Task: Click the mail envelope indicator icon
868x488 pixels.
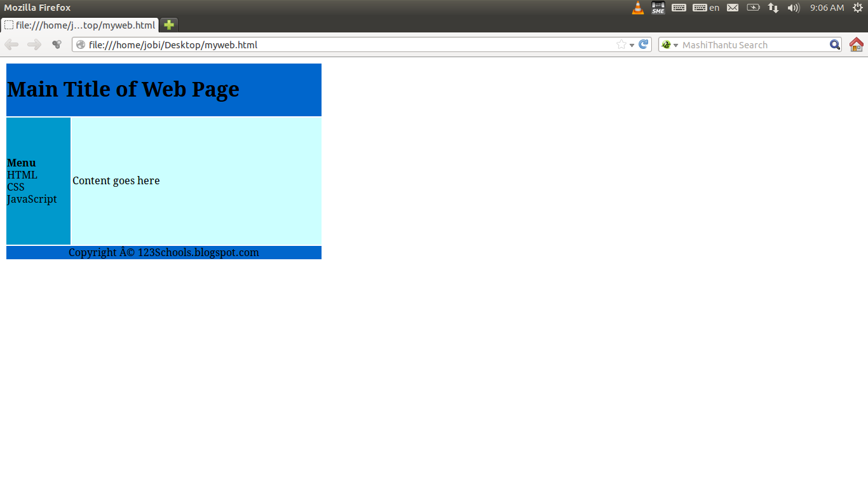Action: (732, 8)
